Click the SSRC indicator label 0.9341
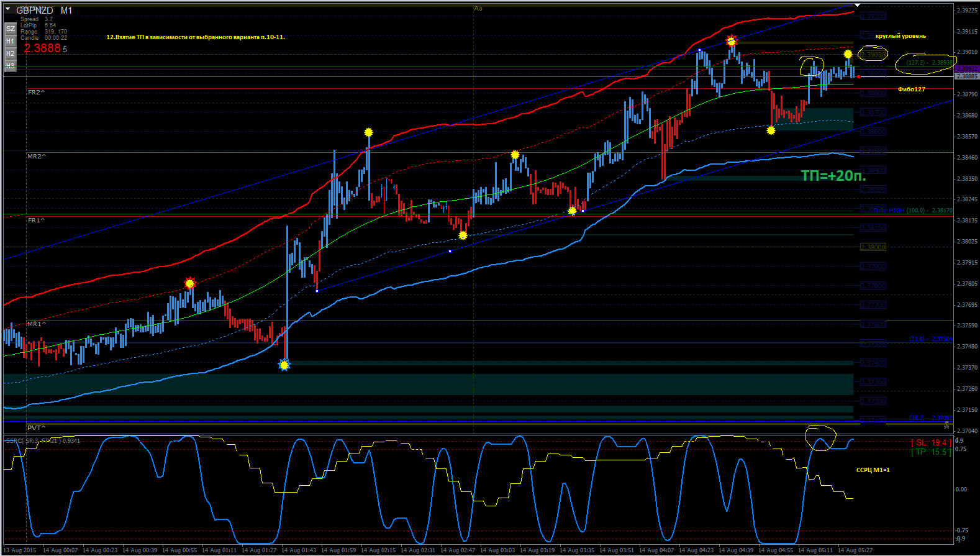Image resolution: width=980 pixels, height=556 pixels. pos(43,440)
